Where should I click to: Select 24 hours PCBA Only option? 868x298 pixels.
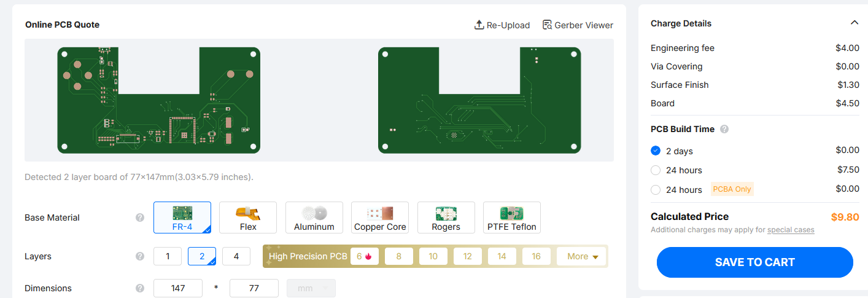[656, 190]
